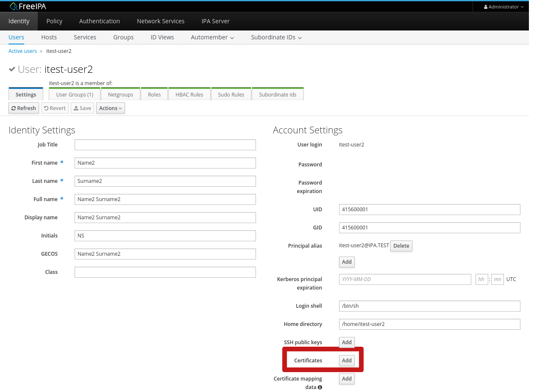Click the Login shell field

[x=430, y=306]
